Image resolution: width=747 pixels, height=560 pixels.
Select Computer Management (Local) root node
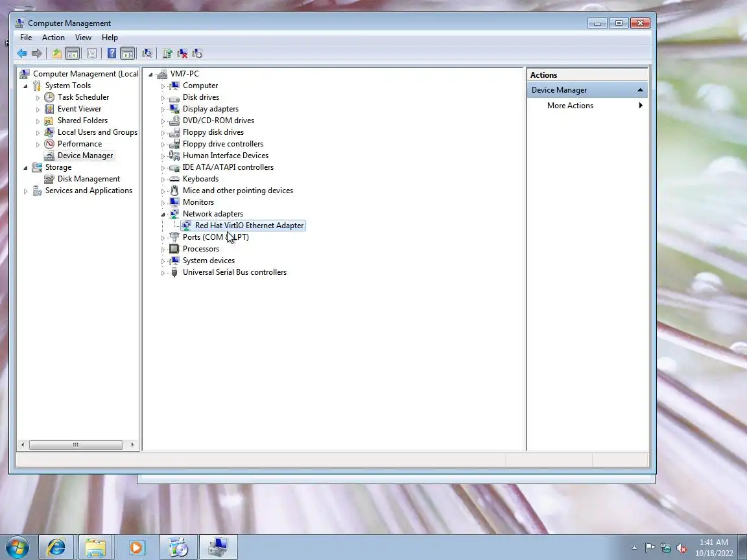(x=86, y=74)
